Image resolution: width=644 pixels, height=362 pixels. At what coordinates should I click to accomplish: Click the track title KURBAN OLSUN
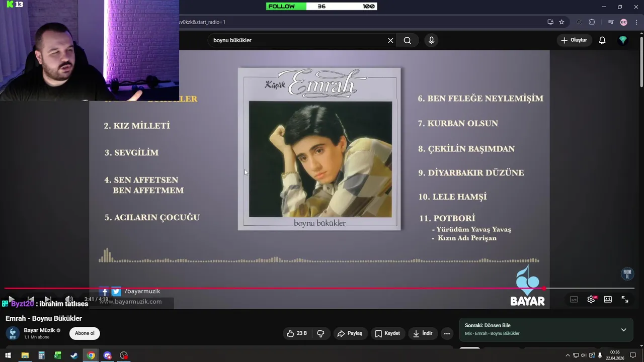click(462, 123)
